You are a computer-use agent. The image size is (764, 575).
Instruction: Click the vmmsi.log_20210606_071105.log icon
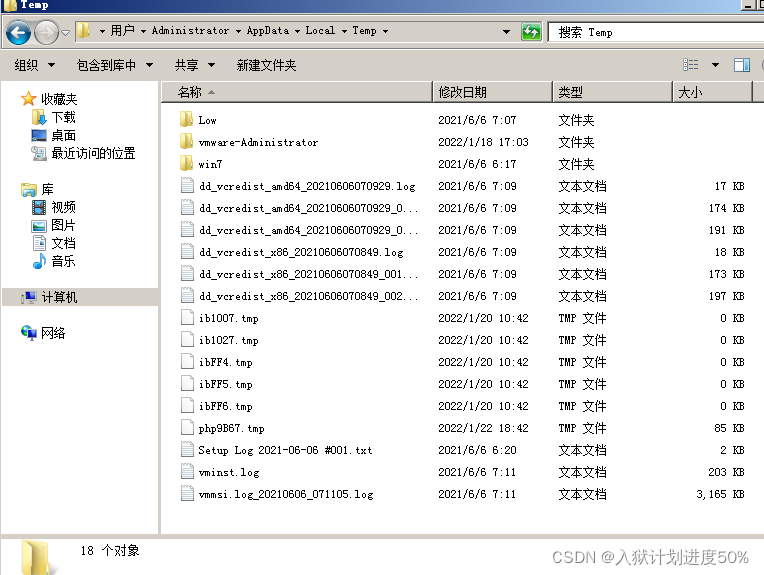pos(187,493)
